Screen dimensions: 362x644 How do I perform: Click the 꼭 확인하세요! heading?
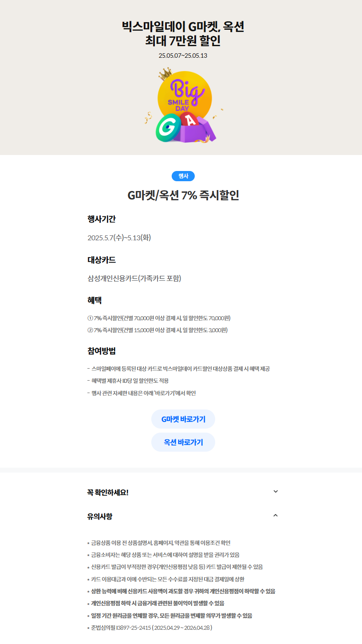108,492
